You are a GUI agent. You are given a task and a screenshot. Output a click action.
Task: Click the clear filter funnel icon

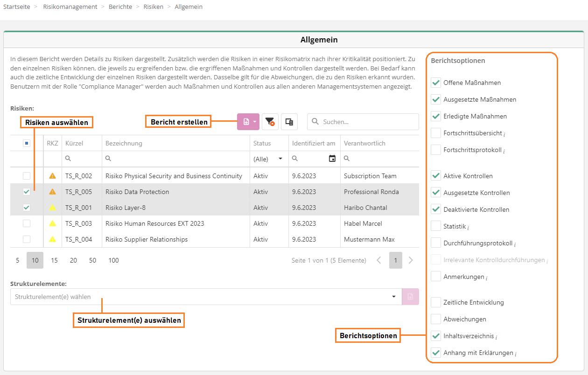click(x=270, y=122)
